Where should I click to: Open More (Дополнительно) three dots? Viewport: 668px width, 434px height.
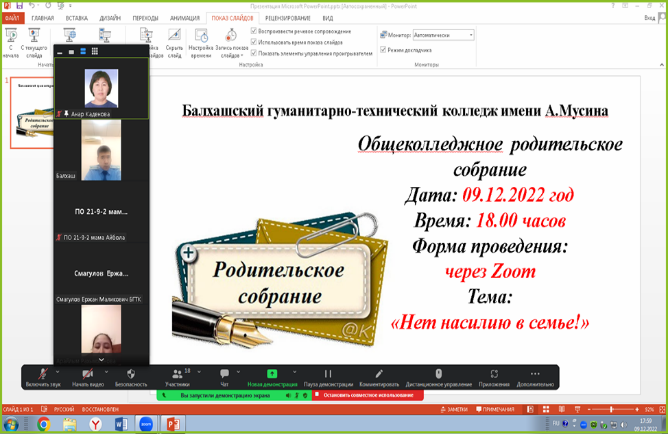coord(535,374)
